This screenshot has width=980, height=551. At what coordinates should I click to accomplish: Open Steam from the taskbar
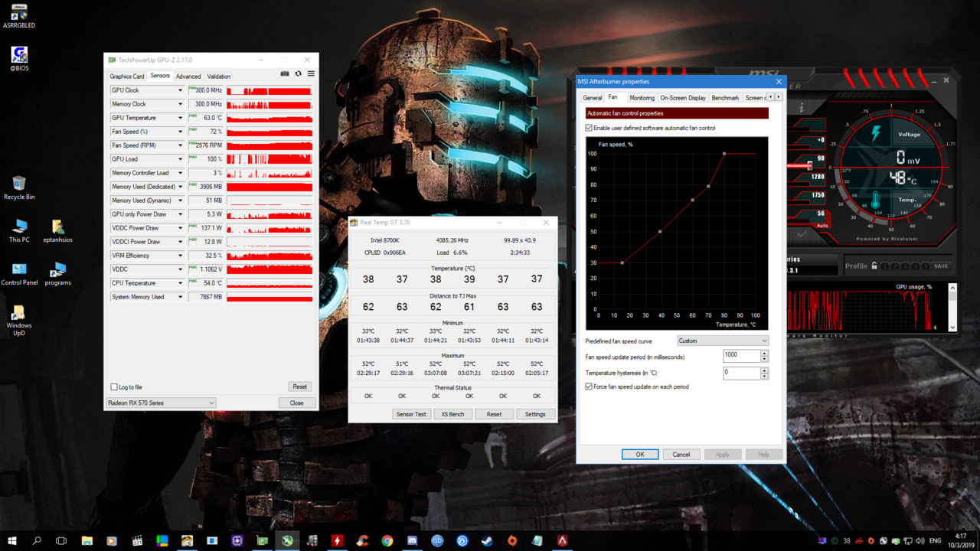(x=487, y=541)
